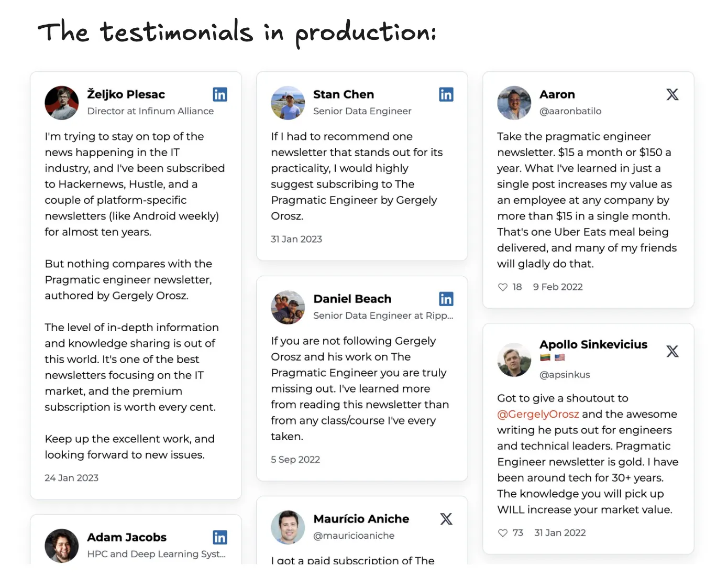Expand Daniel Beach's truncated job title

point(383,316)
